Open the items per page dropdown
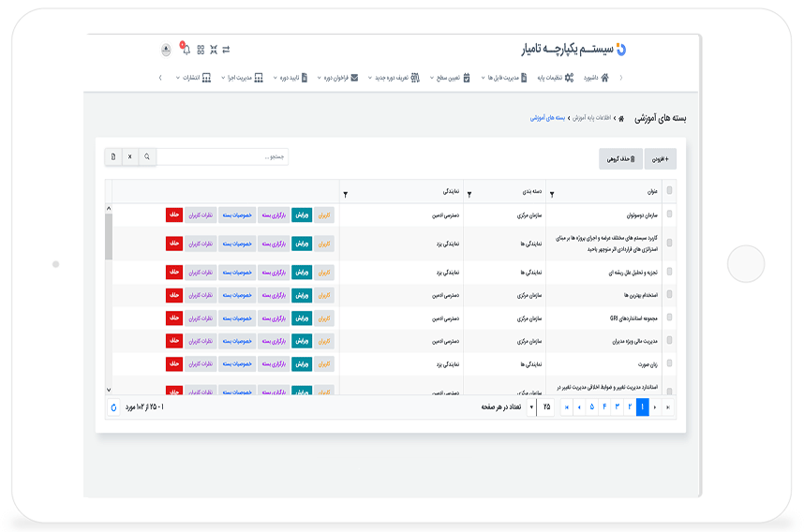The height and width of the screenshot is (532, 804). 536,407
